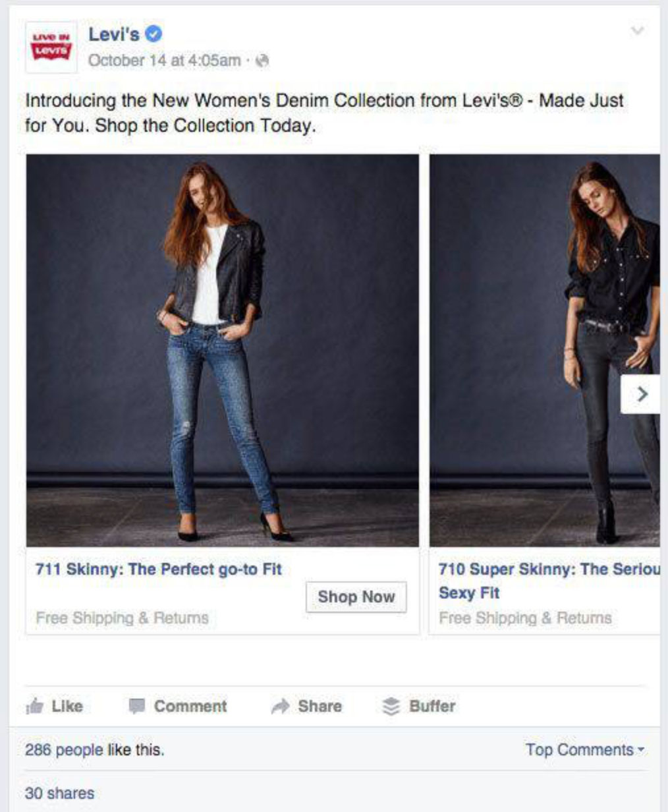
Task: Click the Buffer stacked layers icon
Action: 391,707
